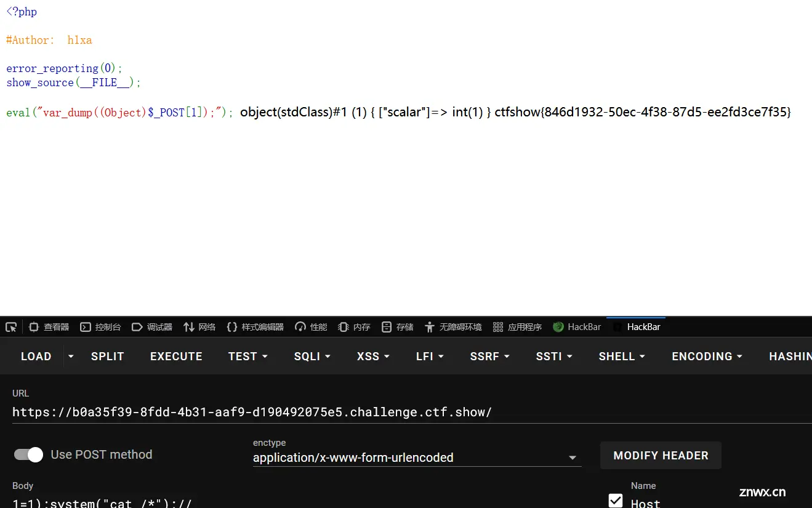Click the LOAD button in HackBar

36,357
